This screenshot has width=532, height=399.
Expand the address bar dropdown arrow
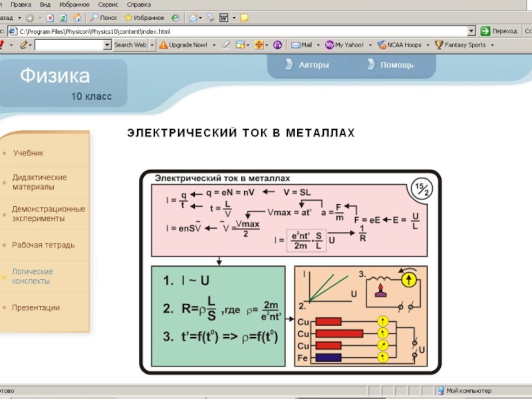471,31
